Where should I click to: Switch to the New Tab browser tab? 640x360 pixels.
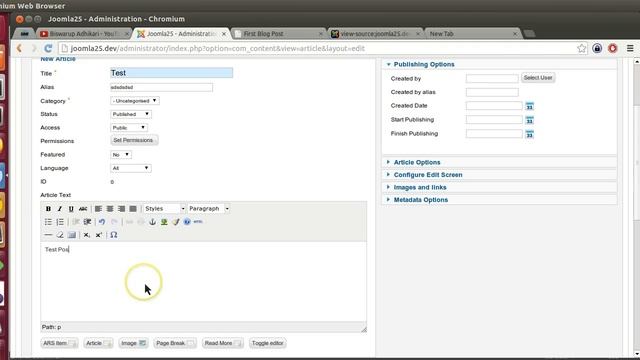tap(473, 33)
